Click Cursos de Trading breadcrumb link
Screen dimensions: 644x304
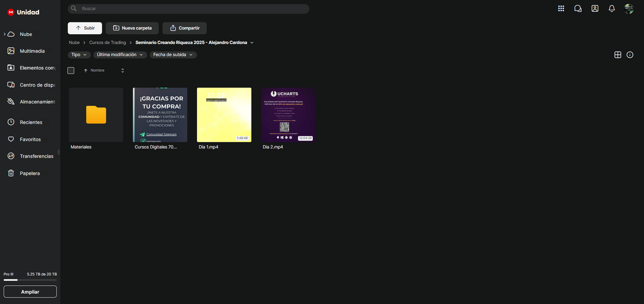click(x=107, y=43)
